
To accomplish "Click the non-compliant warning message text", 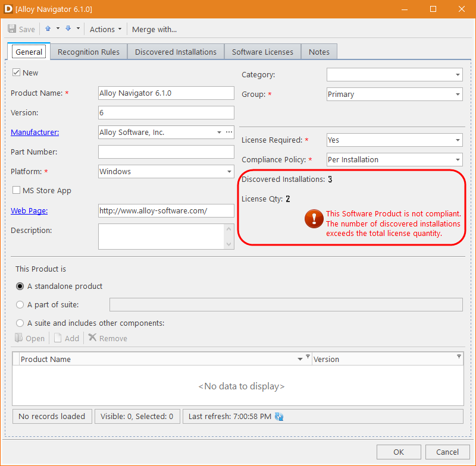I will click(x=393, y=223).
